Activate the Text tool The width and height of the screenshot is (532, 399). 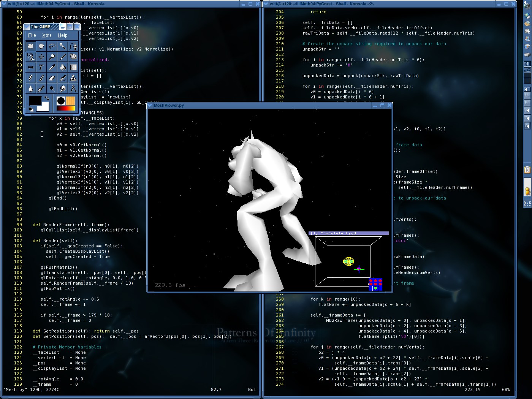coord(41,67)
